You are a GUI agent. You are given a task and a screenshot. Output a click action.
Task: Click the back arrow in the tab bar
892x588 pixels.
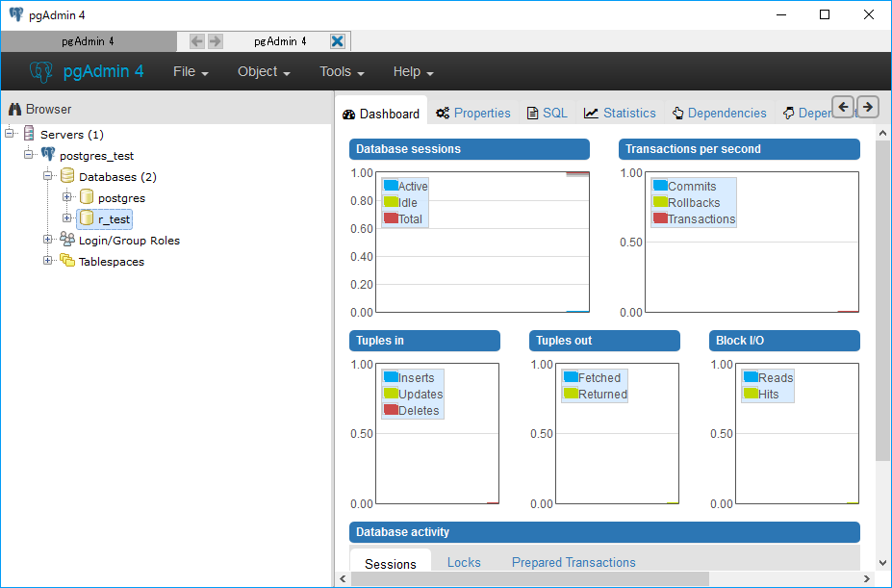coord(197,41)
